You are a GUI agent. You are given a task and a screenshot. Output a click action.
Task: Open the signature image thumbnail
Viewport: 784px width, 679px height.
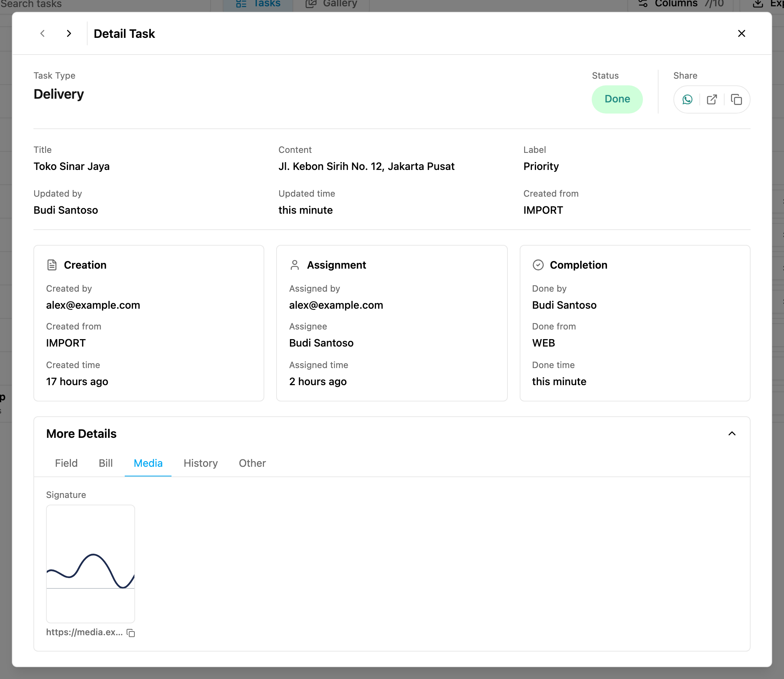91,564
